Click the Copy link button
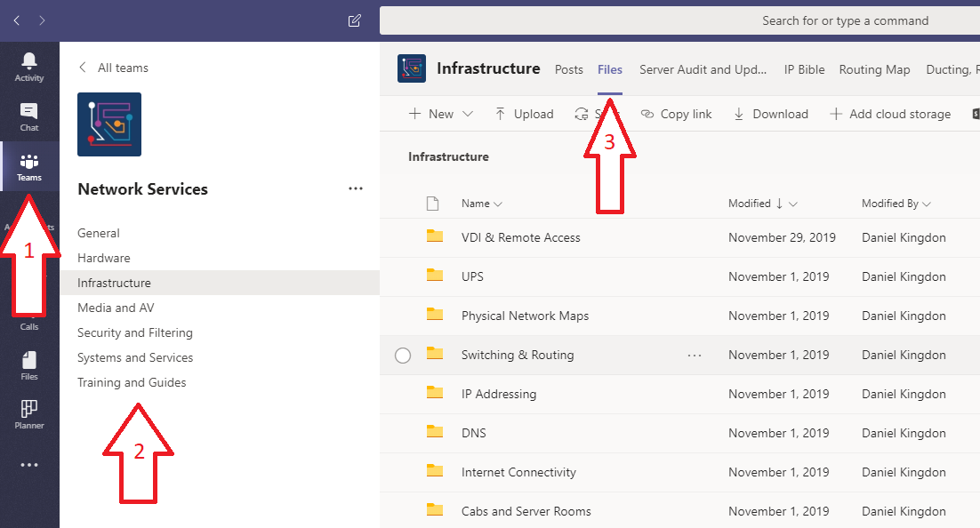 point(677,114)
